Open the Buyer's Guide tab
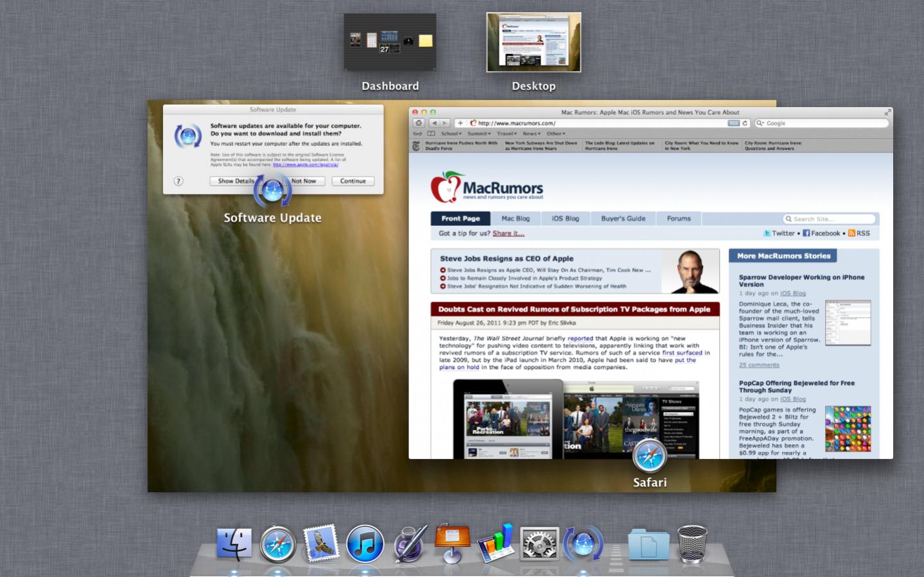924x577 pixels. click(623, 219)
